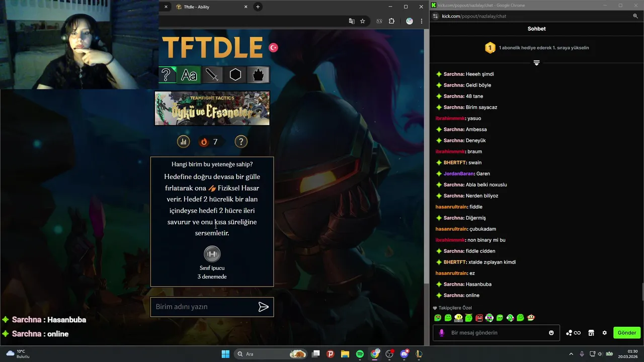Switch to the Tftdle - Ability tab
Viewport: 644px width, 362px height.
pyautogui.click(x=211, y=7)
